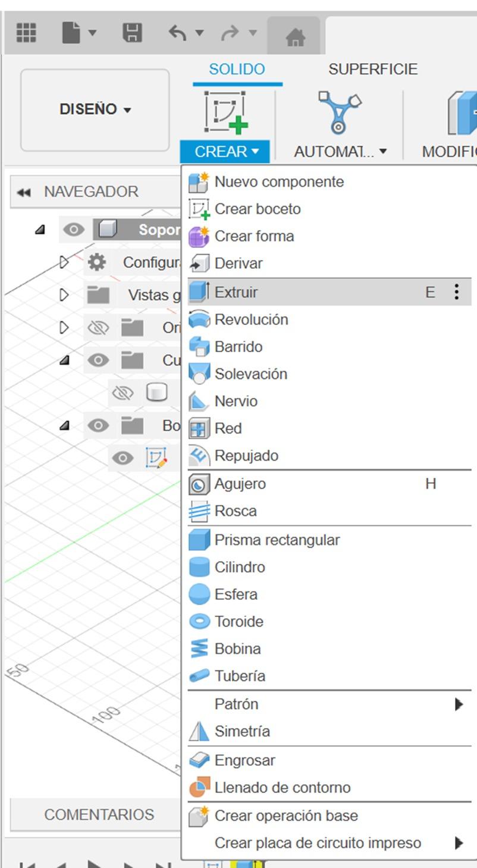Screen dimensions: 477x868
Task: Switch to the SUPERFICIE tab
Action: coord(374,68)
